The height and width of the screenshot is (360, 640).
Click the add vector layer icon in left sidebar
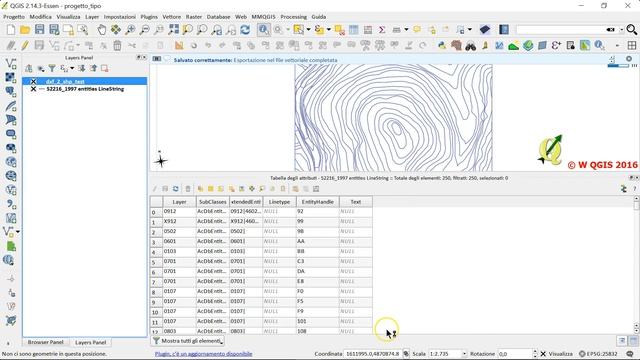11,63
